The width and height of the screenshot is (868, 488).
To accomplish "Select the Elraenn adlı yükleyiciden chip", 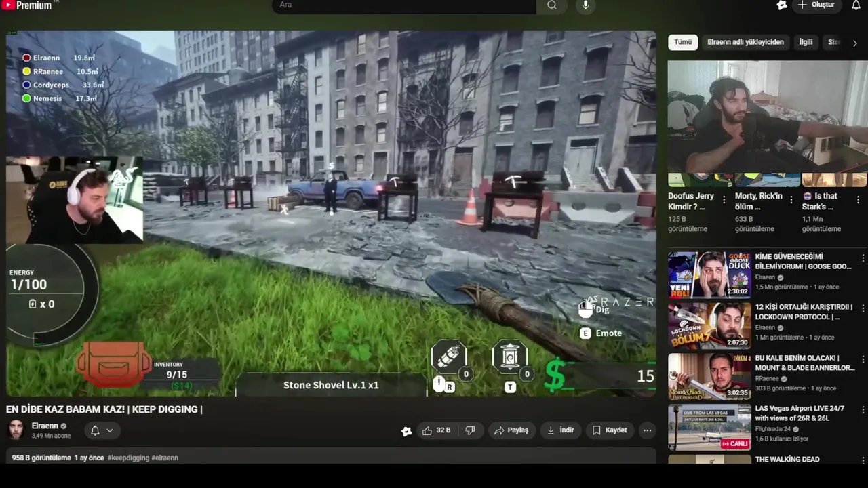I will [x=745, y=42].
